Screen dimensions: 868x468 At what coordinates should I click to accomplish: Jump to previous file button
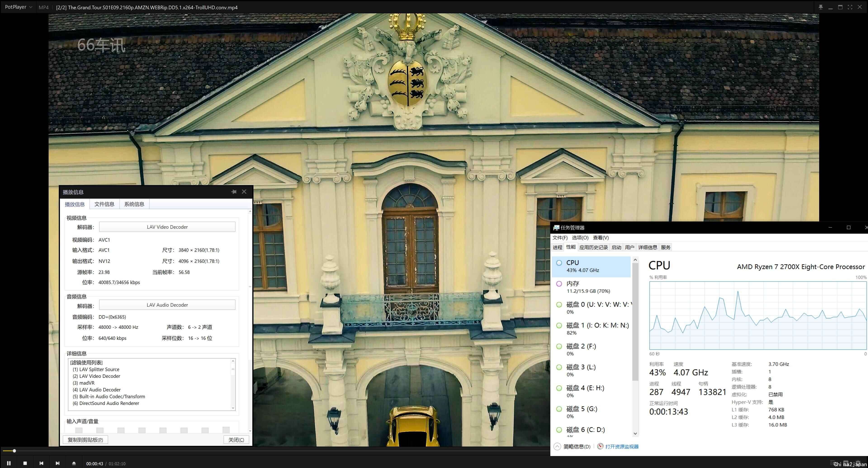[x=41, y=463]
